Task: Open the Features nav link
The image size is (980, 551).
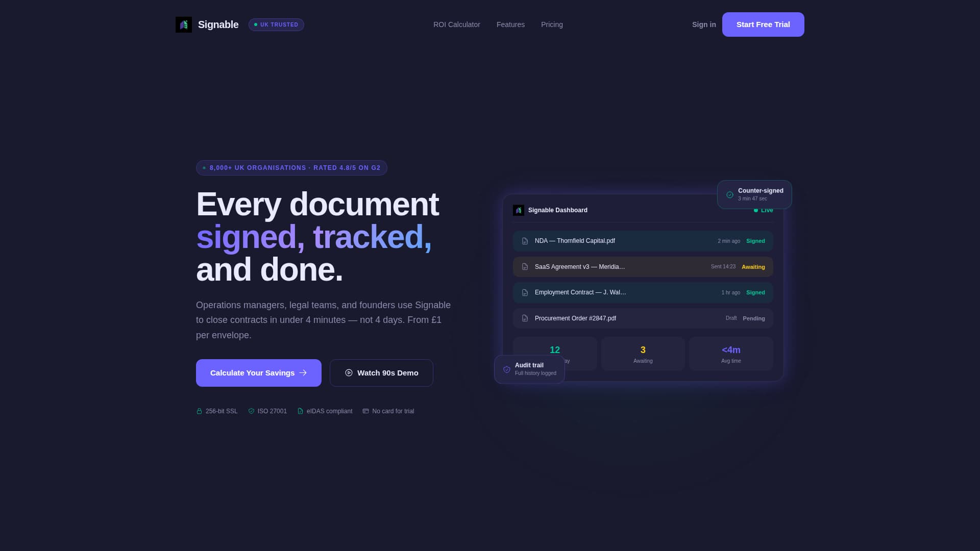Action: [x=510, y=24]
